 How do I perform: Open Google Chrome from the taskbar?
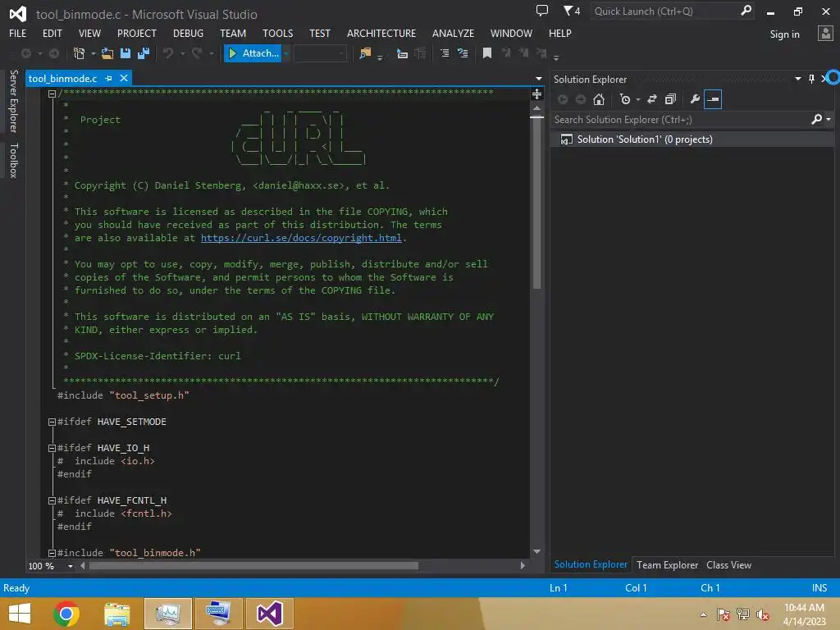(66, 614)
